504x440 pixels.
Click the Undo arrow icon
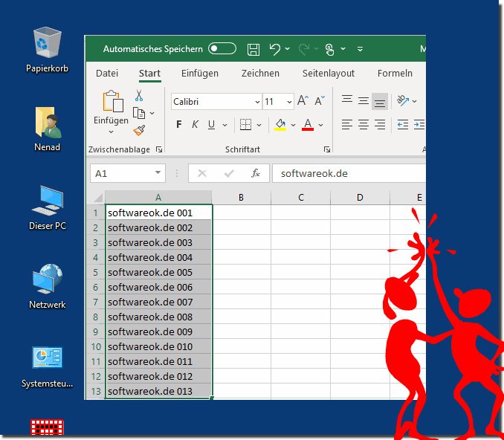coord(275,49)
